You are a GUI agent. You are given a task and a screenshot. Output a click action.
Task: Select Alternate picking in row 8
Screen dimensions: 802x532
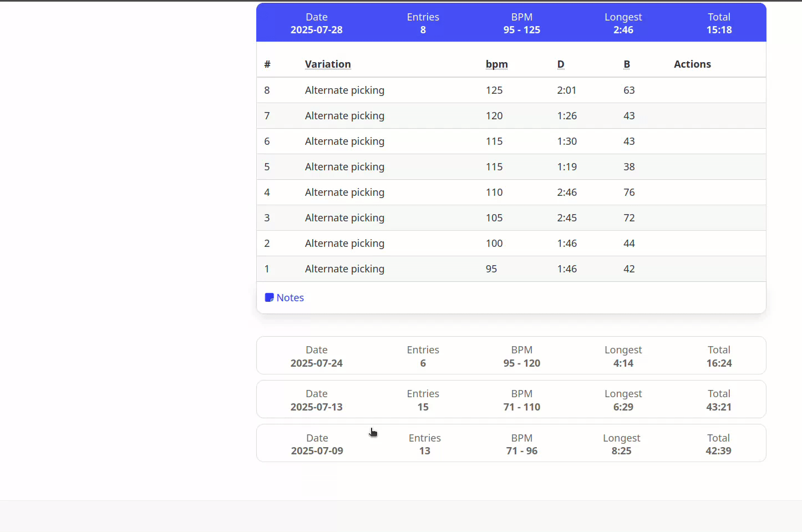tap(344, 90)
